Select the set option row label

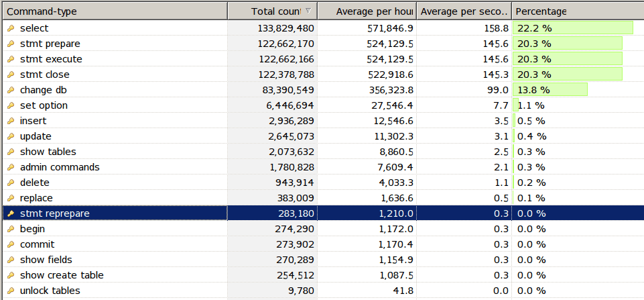coord(44,105)
